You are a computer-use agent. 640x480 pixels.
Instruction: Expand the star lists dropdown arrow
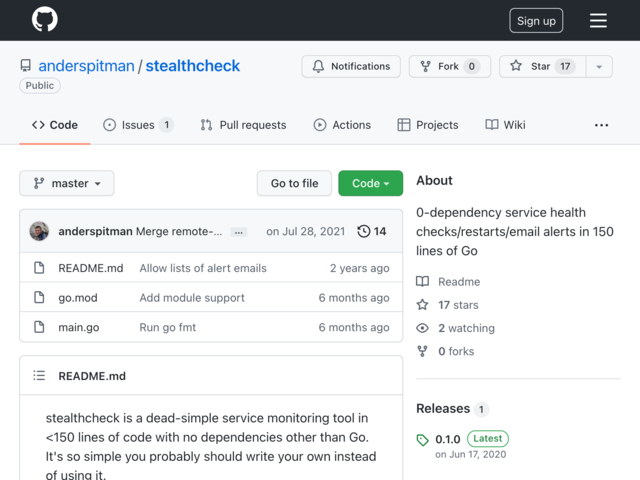[x=599, y=66]
